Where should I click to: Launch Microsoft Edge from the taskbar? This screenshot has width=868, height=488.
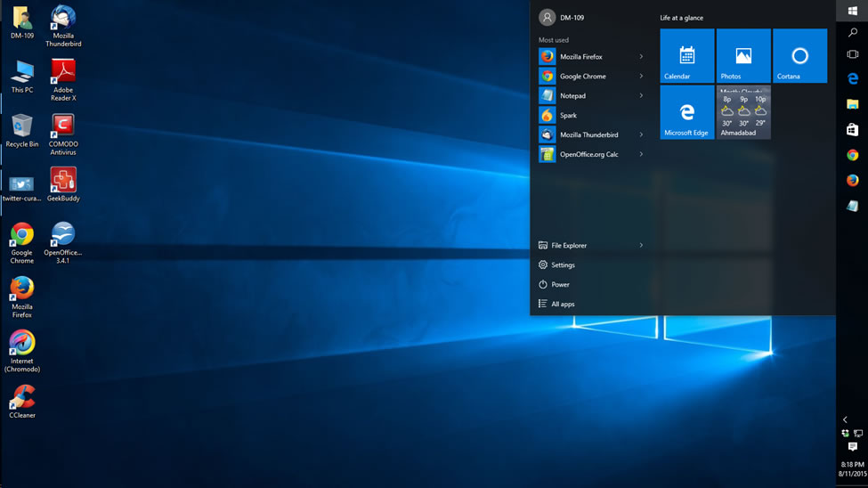[853, 78]
